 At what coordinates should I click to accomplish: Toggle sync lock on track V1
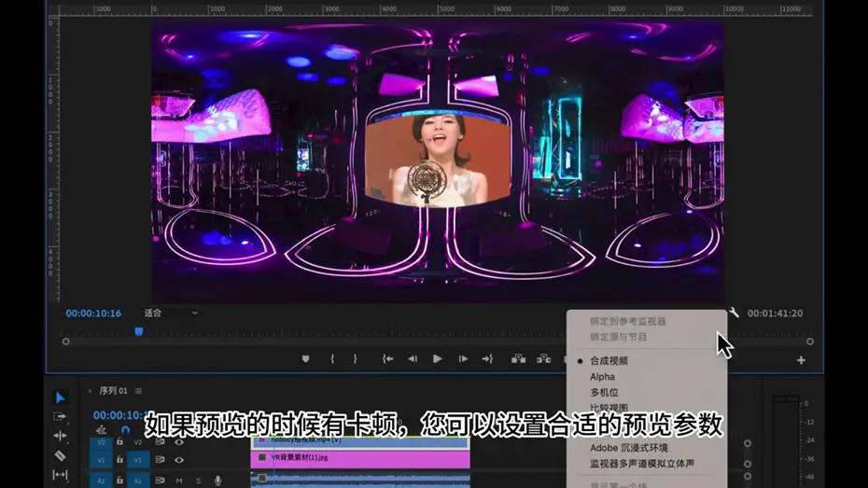pyautogui.click(x=160, y=460)
